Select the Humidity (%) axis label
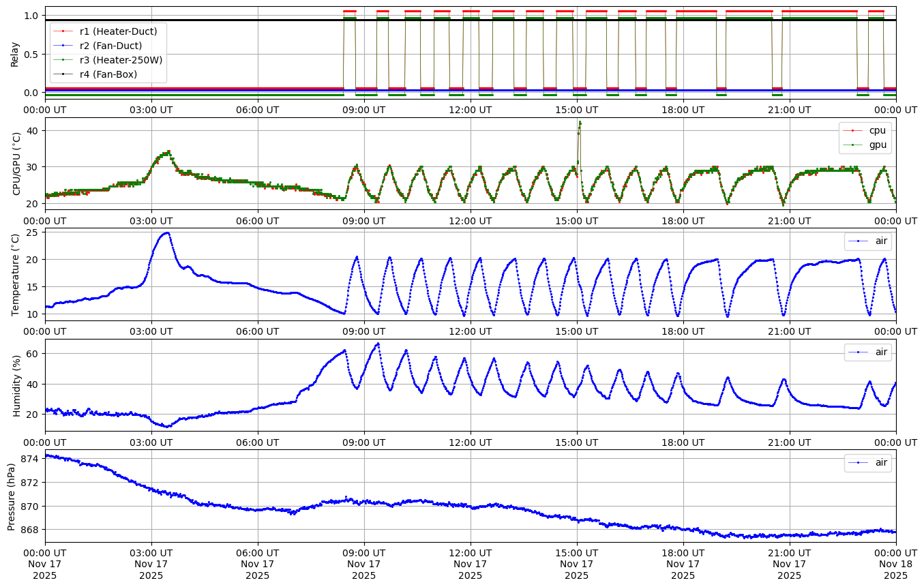924x587 pixels. (x=17, y=385)
